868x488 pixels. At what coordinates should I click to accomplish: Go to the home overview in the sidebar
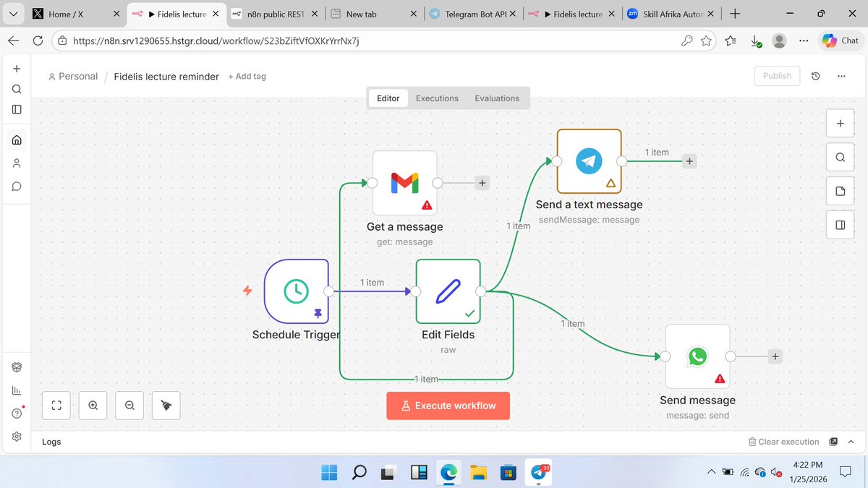coord(17,140)
